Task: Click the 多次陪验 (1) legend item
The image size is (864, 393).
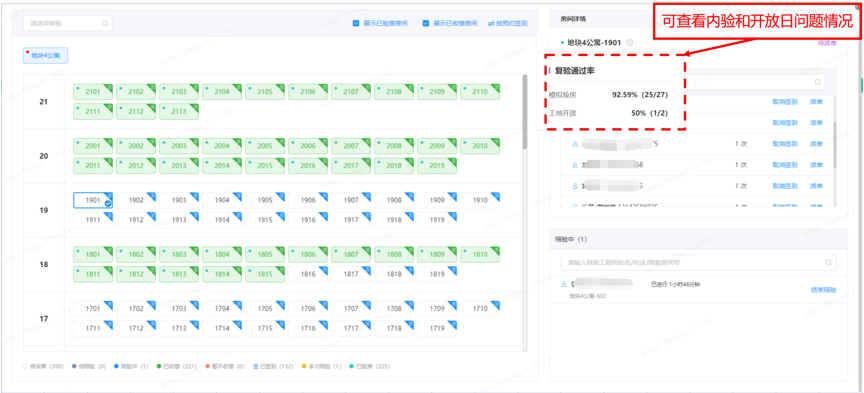Action: click(x=321, y=367)
